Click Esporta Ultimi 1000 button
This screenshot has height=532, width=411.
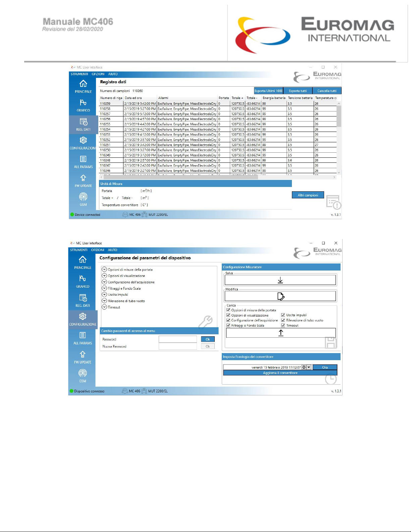[268, 91]
